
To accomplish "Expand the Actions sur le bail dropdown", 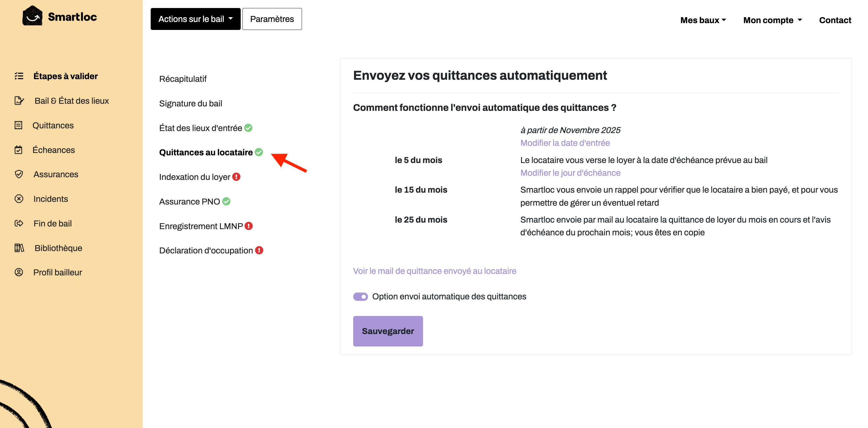I will coord(195,19).
